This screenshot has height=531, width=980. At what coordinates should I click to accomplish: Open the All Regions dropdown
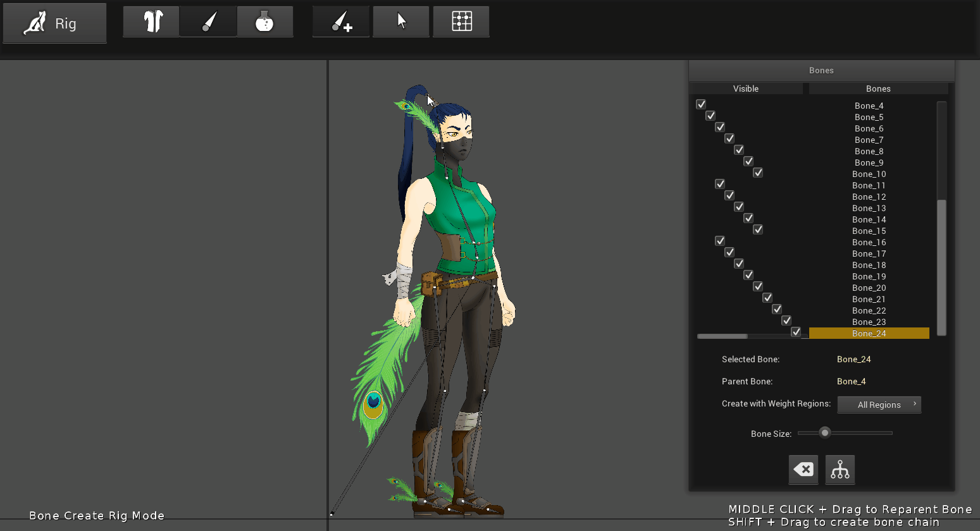[879, 405]
